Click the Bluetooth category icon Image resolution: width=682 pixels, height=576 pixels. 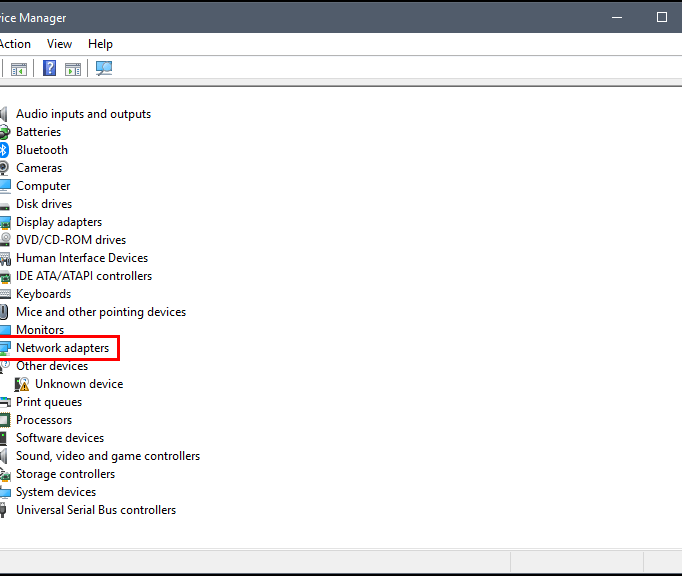point(4,150)
